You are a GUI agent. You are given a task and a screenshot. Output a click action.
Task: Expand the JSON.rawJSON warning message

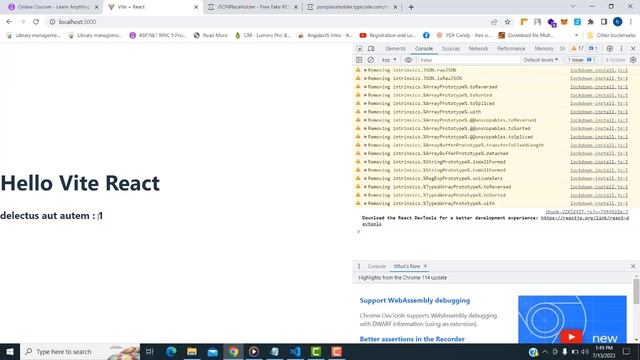(365, 70)
